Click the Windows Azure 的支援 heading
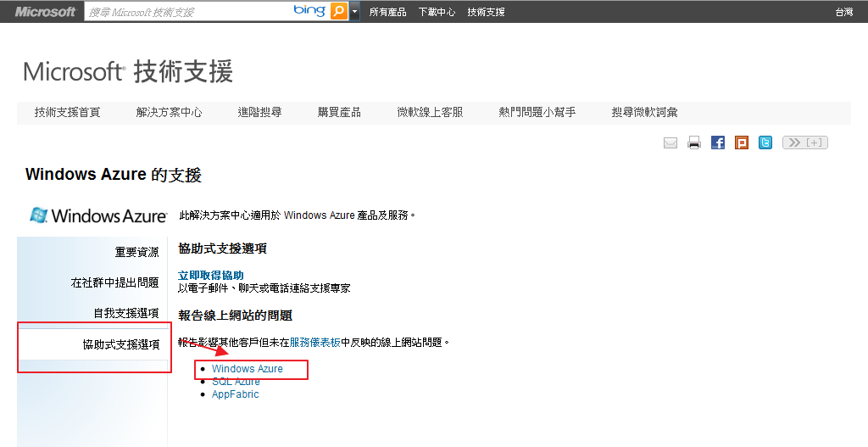 pyautogui.click(x=114, y=175)
